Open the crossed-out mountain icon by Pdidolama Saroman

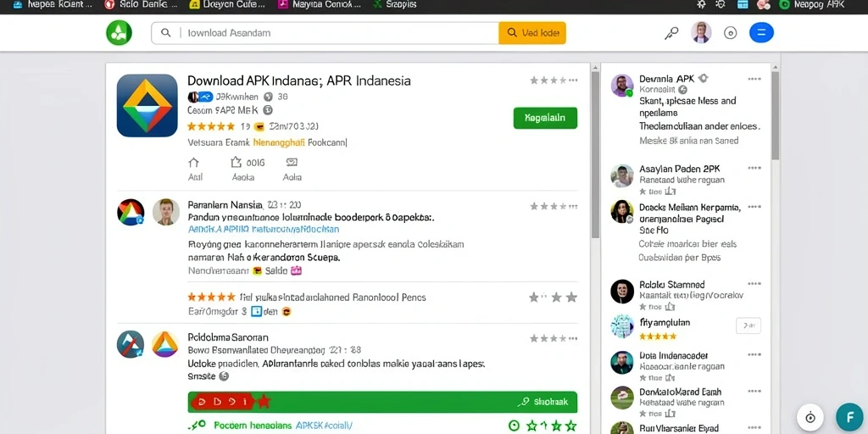[x=131, y=344]
